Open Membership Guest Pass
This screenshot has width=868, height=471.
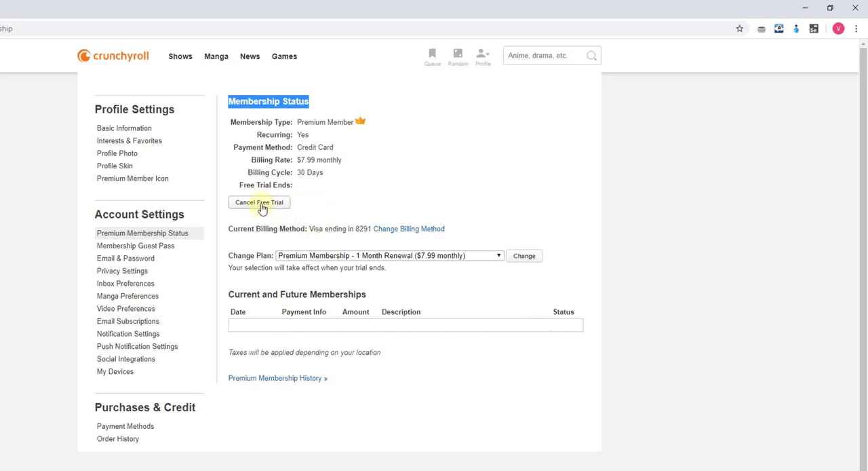coord(136,246)
